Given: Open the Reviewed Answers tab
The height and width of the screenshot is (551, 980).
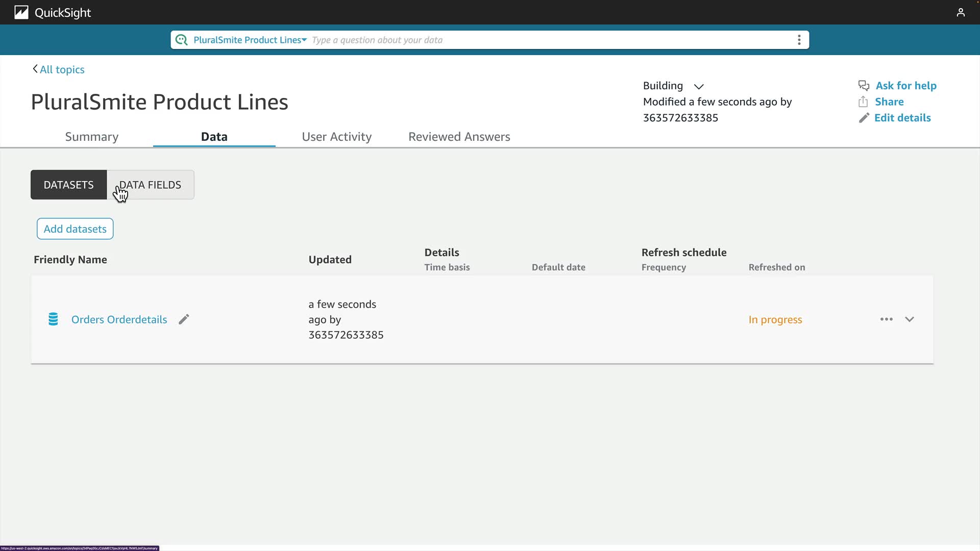Looking at the screenshot, I should pyautogui.click(x=459, y=137).
